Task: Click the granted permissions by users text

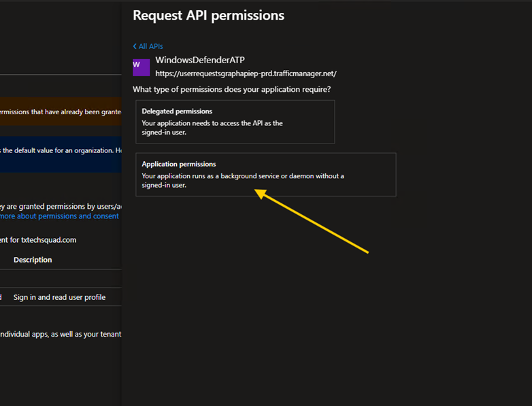Action: tap(61, 206)
